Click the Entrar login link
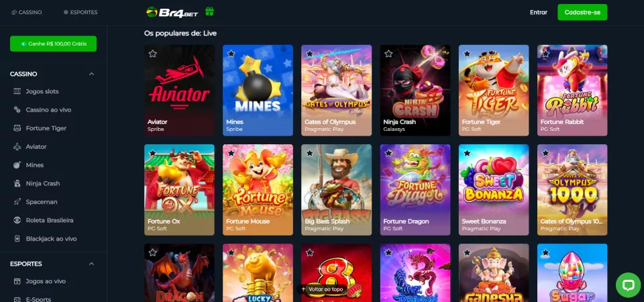 [x=539, y=12]
